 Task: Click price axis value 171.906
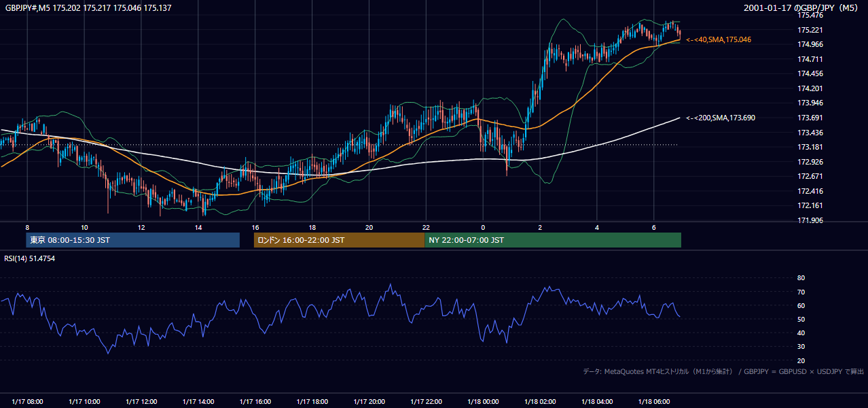[810, 220]
